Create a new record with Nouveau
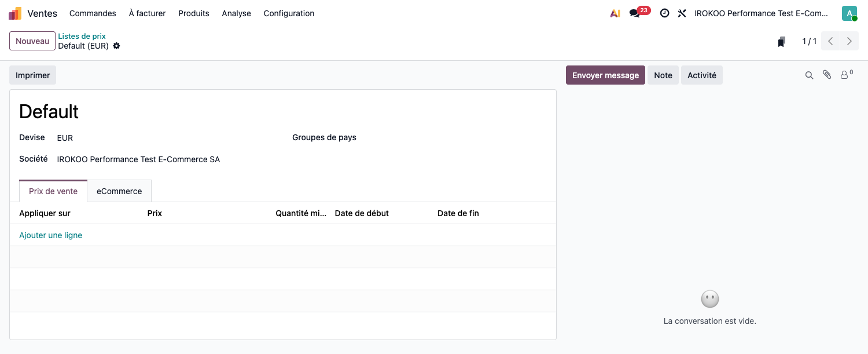 pyautogui.click(x=32, y=41)
